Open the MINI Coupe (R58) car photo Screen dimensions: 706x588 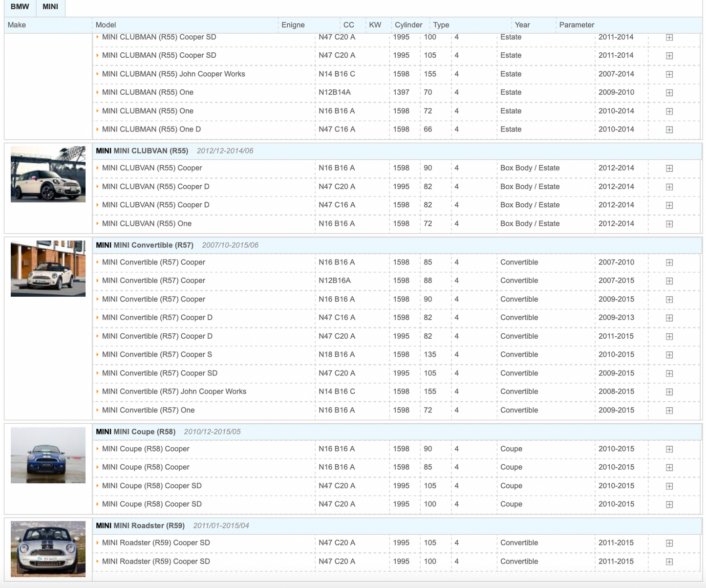(x=48, y=455)
